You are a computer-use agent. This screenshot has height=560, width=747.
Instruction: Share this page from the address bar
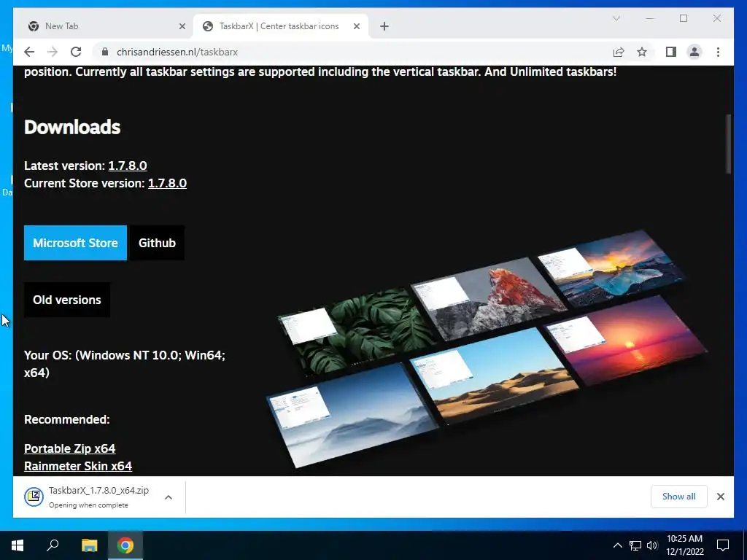(619, 52)
